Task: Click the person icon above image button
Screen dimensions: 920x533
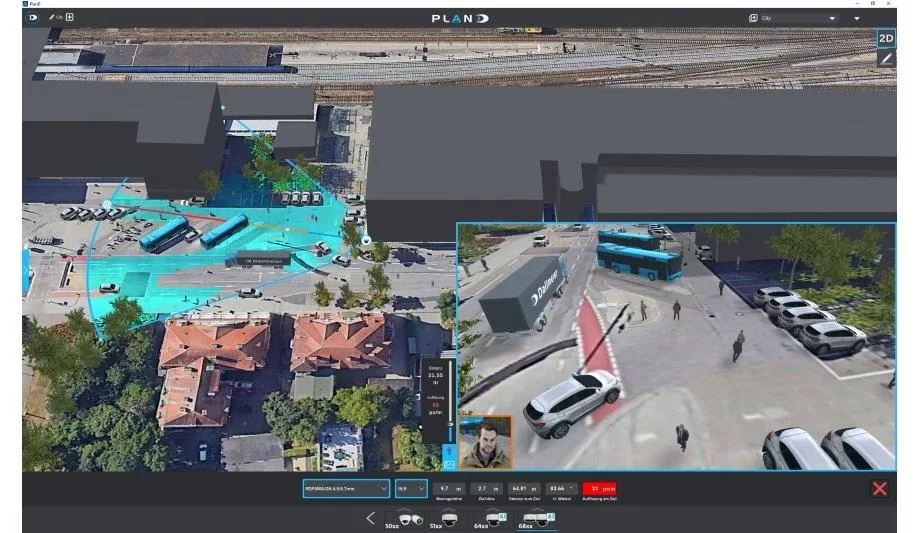Action: coord(449,450)
